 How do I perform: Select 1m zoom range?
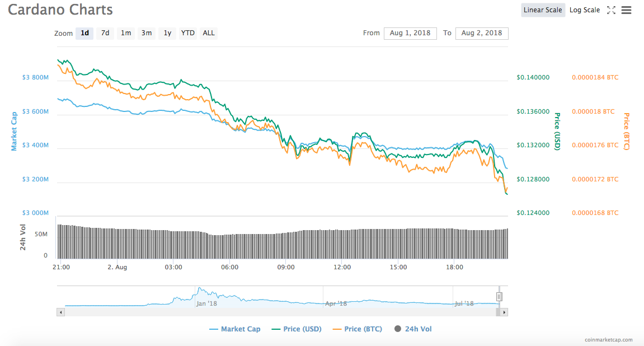click(126, 33)
